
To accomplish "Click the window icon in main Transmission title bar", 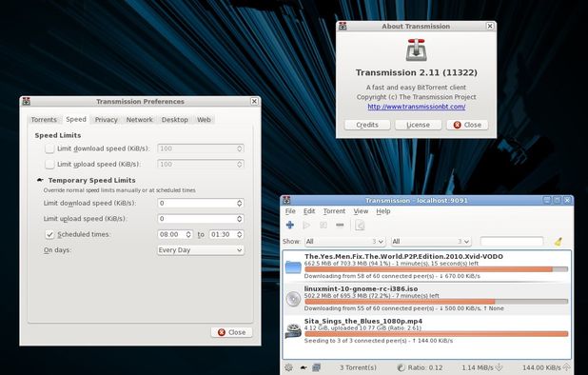I will point(286,200).
